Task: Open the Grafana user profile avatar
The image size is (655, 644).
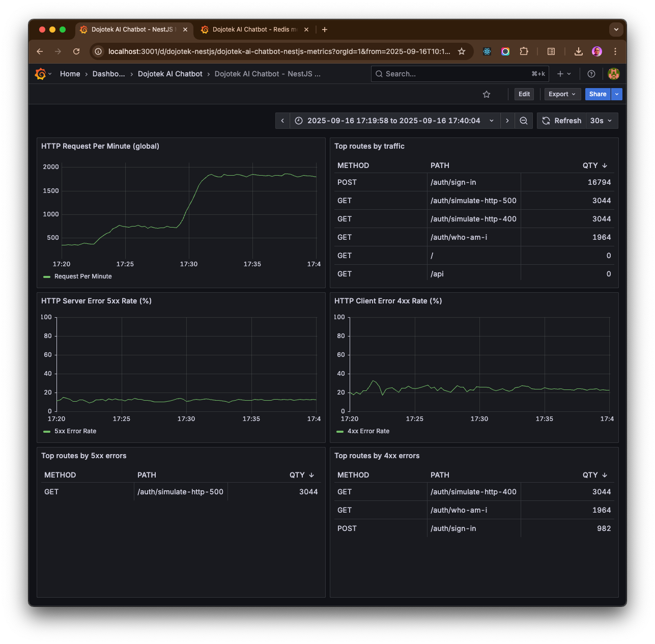Action: click(614, 74)
